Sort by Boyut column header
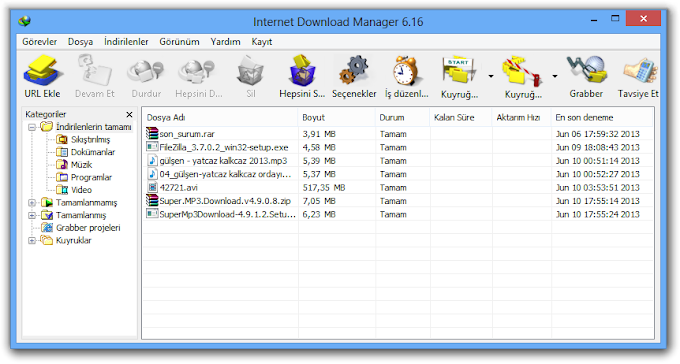Screen dimensions: 680x364 [x=337, y=117]
